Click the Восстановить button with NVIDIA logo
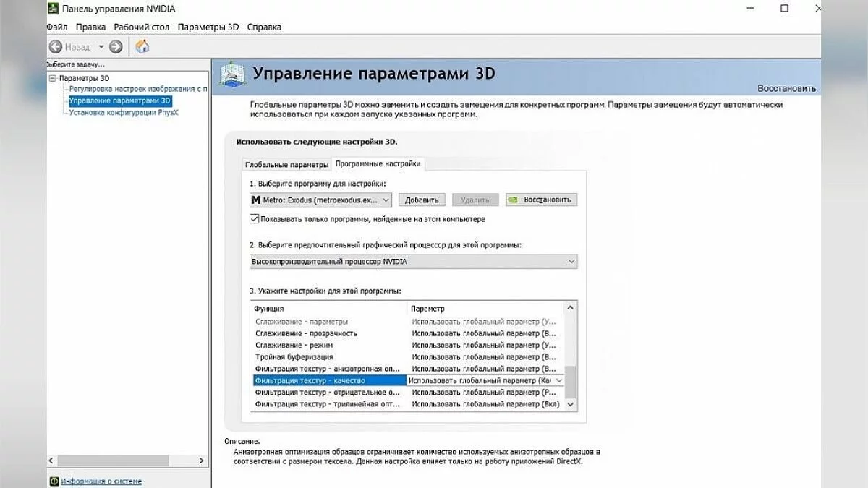This screenshot has width=868, height=488. pyautogui.click(x=541, y=200)
